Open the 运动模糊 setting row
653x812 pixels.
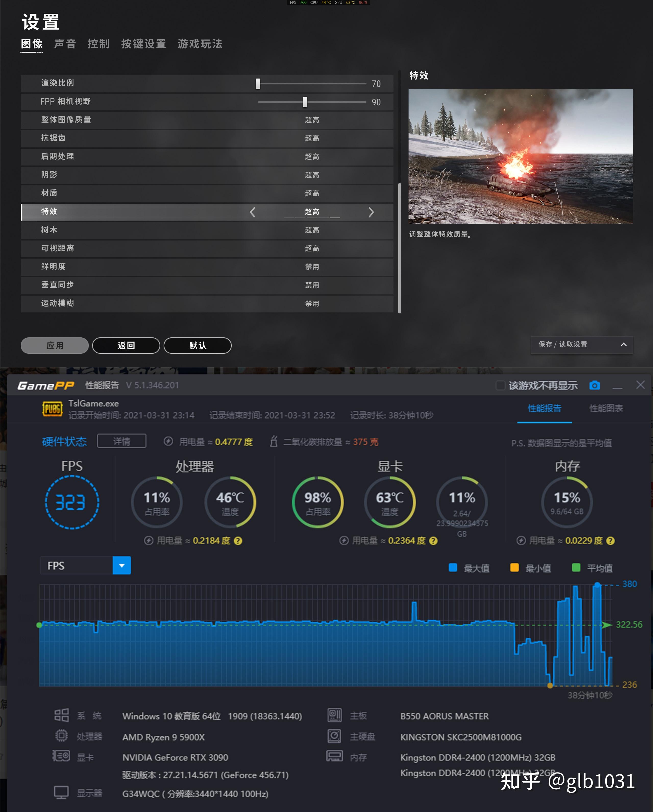207,303
